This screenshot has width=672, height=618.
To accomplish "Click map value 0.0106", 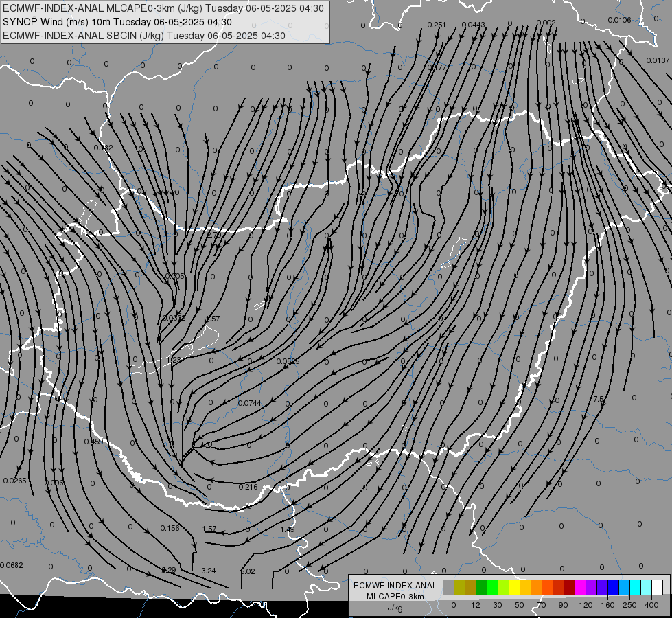I will pyautogui.click(x=619, y=20).
